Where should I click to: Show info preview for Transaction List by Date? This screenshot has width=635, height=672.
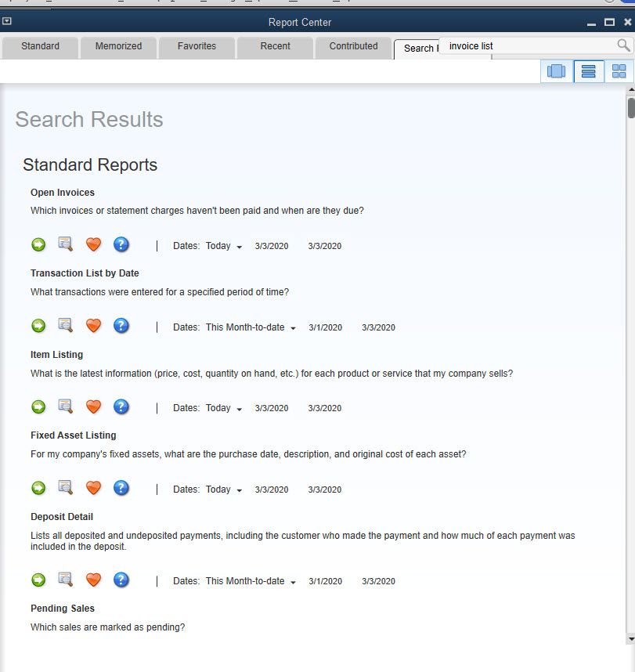(66, 325)
